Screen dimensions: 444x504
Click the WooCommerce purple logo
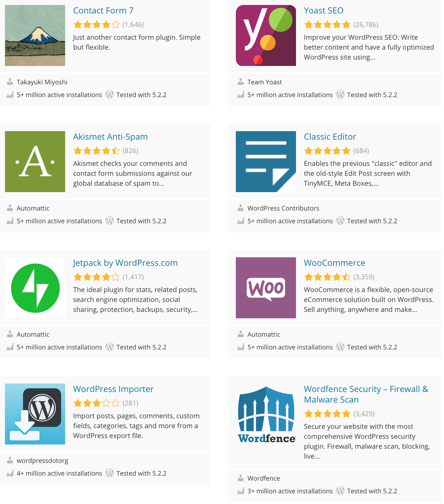click(266, 287)
